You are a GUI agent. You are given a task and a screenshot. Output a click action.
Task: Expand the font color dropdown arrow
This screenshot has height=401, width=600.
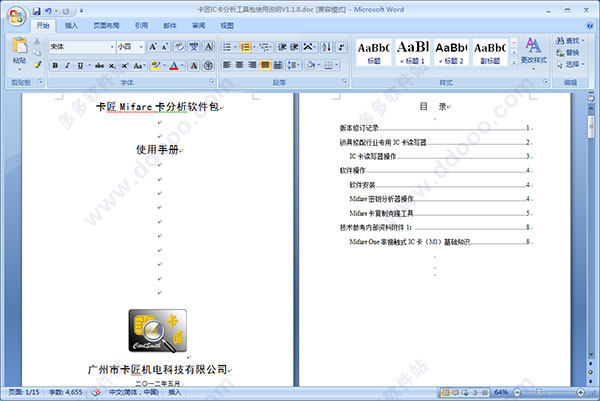[x=182, y=65]
